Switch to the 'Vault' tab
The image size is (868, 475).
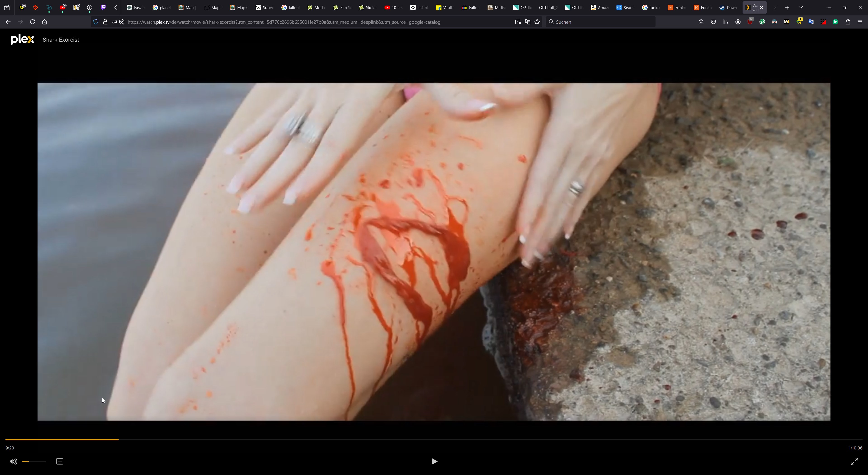[446, 7]
